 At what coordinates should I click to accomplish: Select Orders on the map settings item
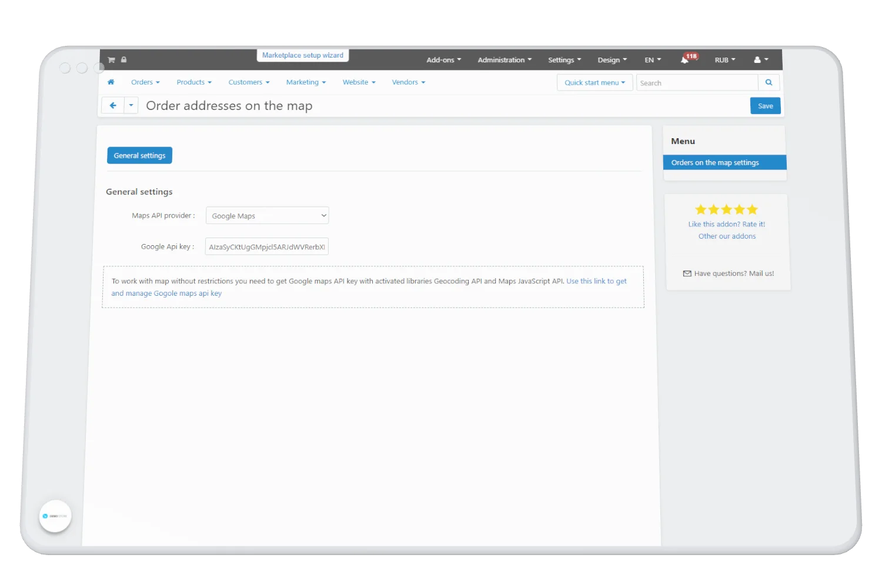point(724,163)
